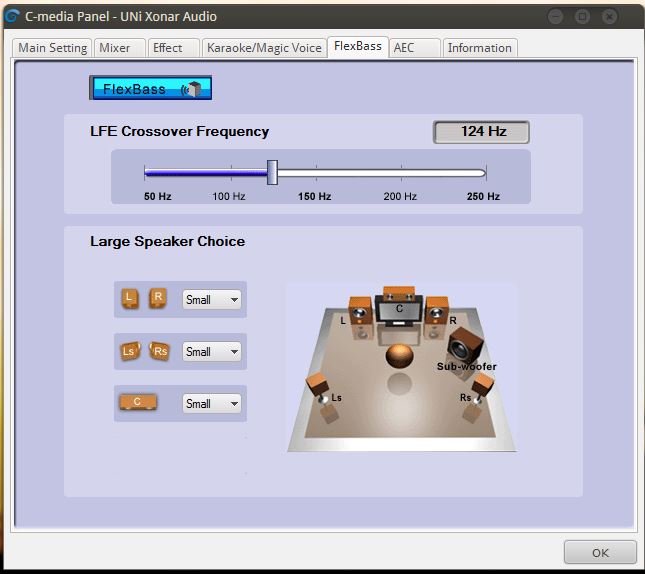Switch to the Mixer tab

[120, 48]
